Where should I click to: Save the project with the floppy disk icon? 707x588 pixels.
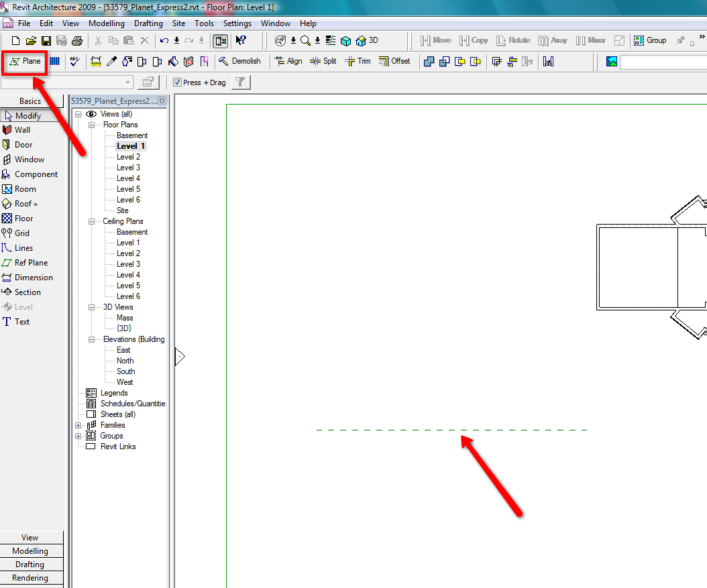pyautogui.click(x=46, y=40)
